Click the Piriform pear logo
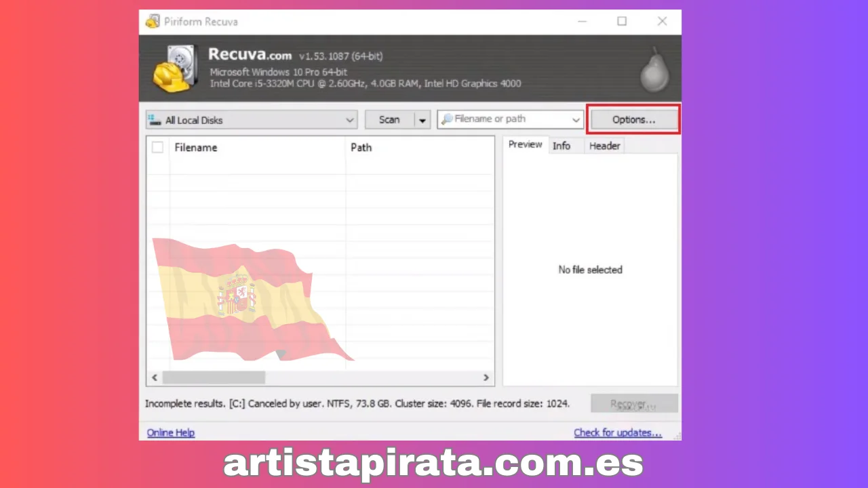Screen dimensions: 868x488 coord(654,70)
